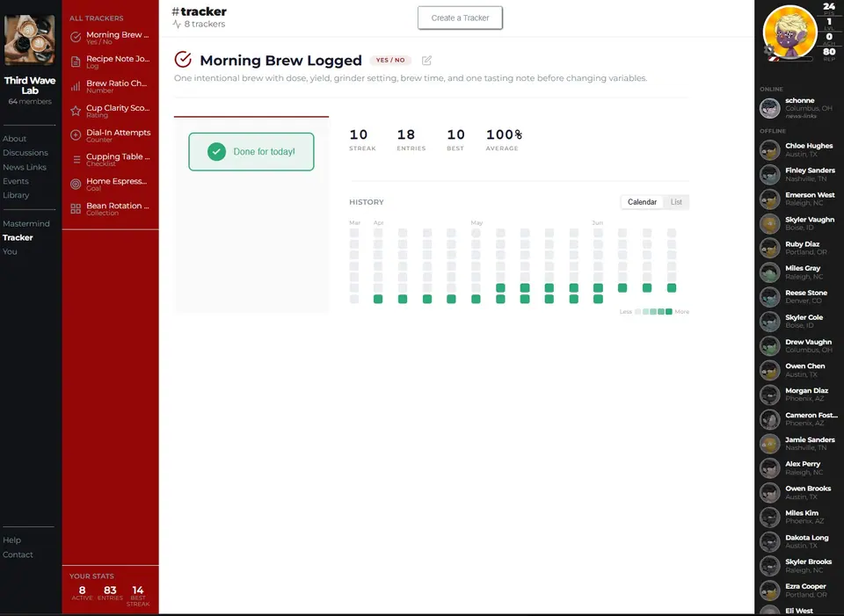Open your profile avatar at top right
This screenshot has height=616, width=844.
(789, 33)
